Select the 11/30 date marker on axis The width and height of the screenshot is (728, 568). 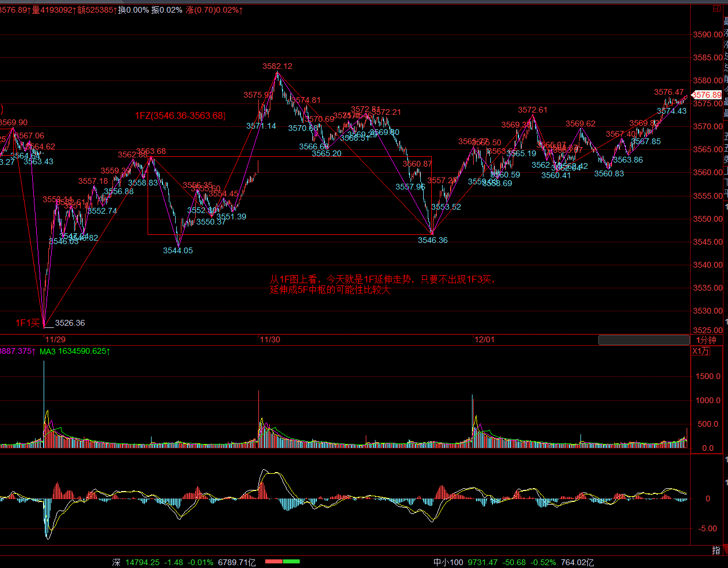tap(270, 339)
